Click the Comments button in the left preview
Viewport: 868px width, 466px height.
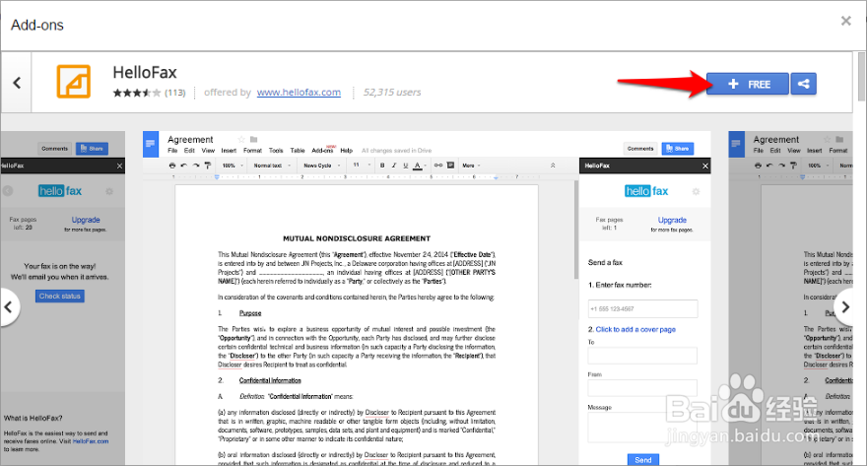coord(55,149)
